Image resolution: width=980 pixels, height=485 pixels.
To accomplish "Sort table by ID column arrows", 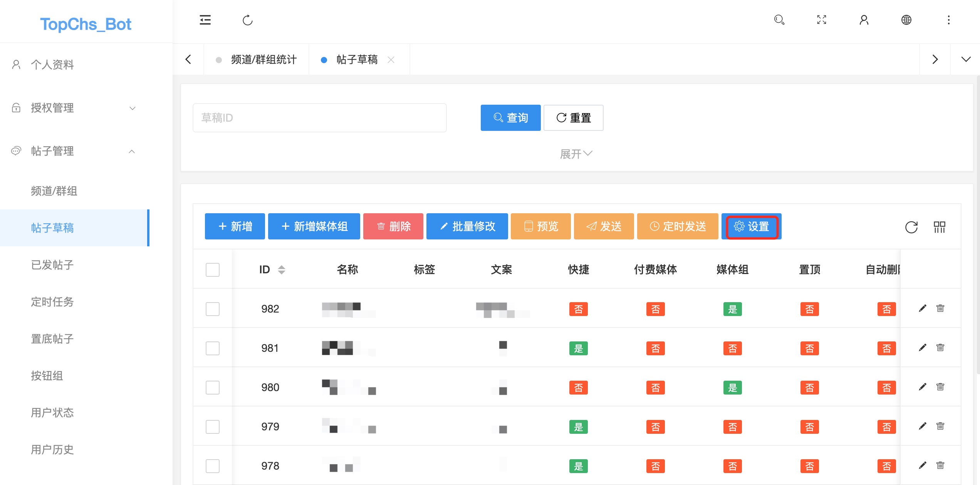I will tap(282, 270).
